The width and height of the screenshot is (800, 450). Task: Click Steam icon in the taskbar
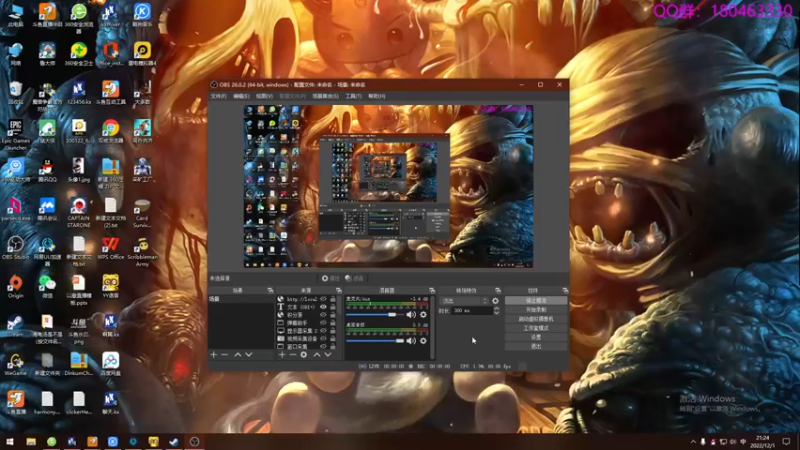pyautogui.click(x=174, y=442)
